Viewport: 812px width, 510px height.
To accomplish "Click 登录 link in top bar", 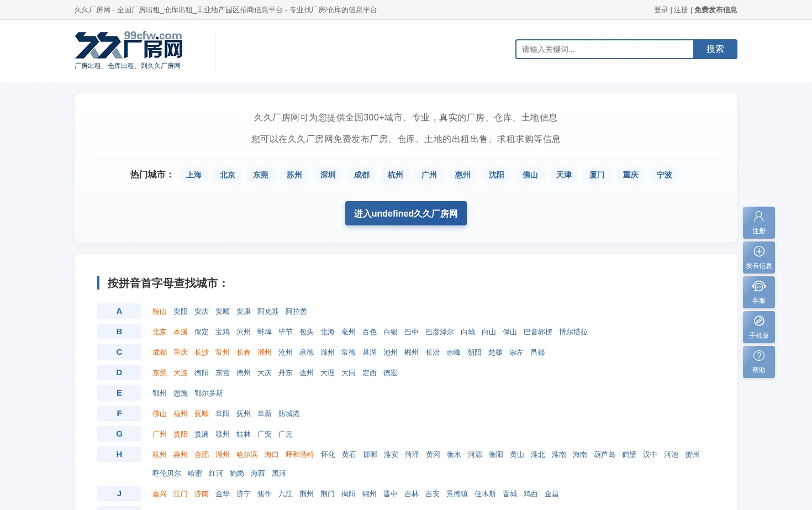I will (x=661, y=10).
